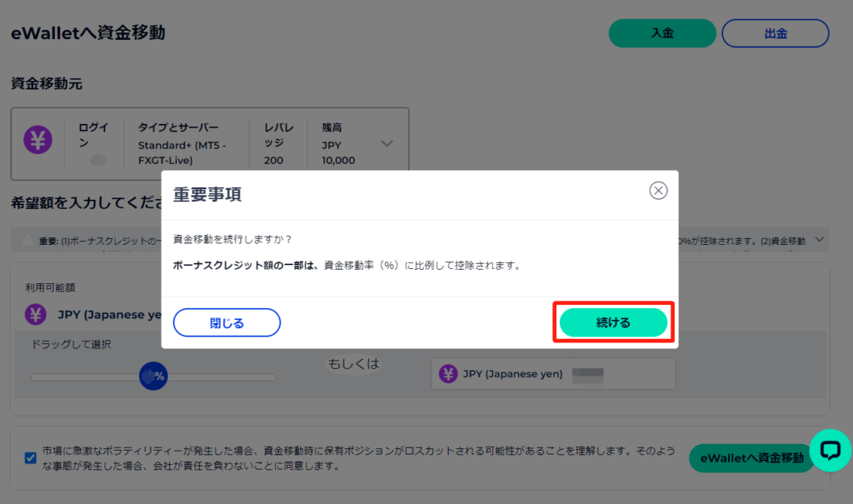Open the 入金 deposit page

(x=662, y=33)
